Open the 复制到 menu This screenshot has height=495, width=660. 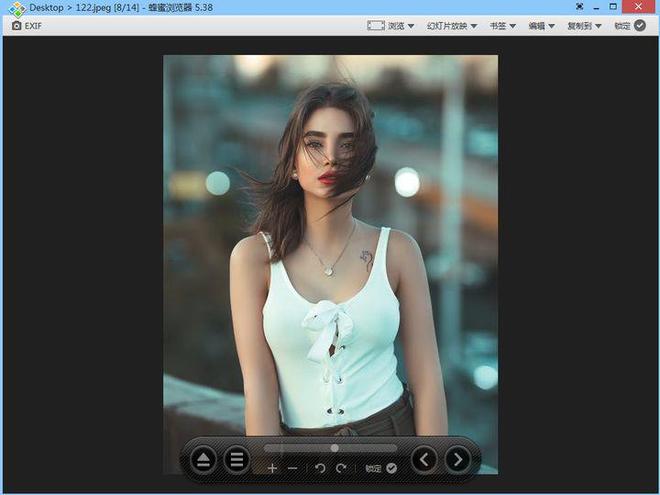584,25
